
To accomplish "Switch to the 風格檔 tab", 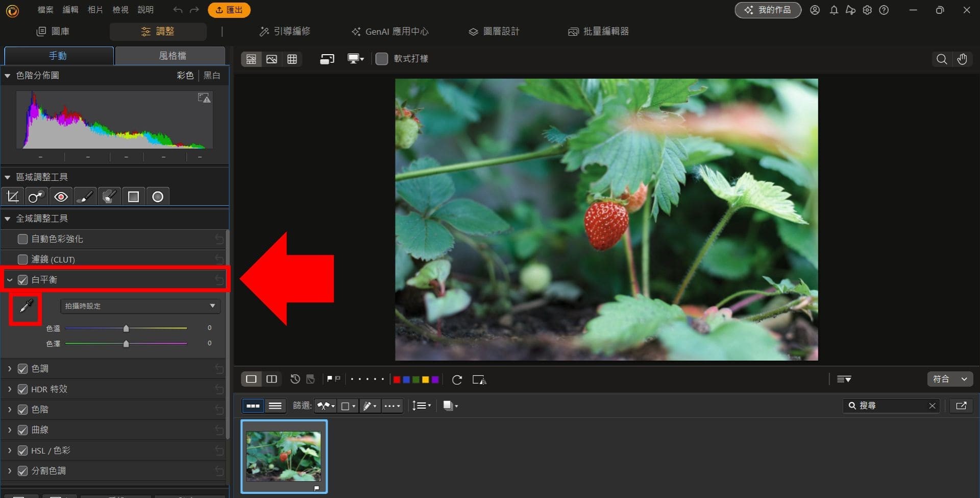I will (x=170, y=56).
